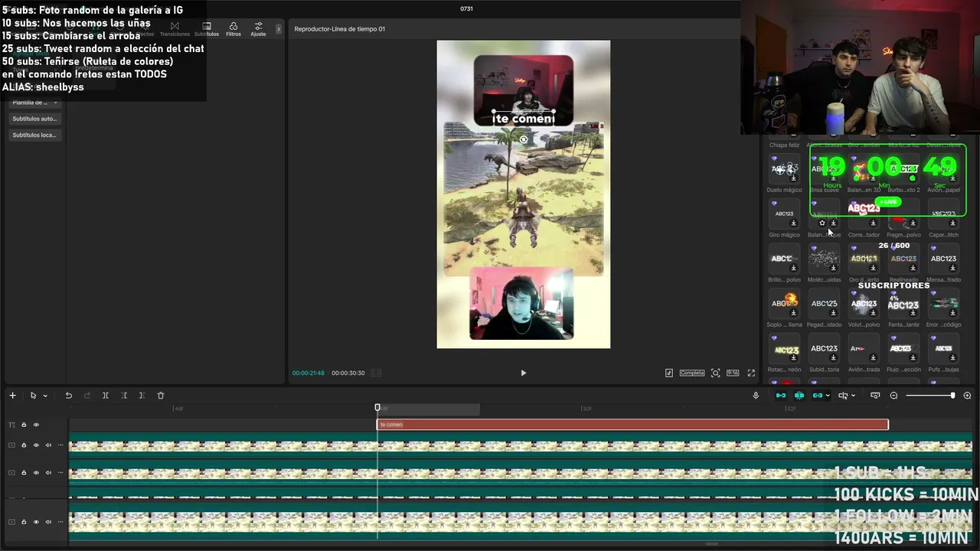Screen dimensions: 980x551
Task: Click the TikTok icon in player controls
Action: [669, 373]
